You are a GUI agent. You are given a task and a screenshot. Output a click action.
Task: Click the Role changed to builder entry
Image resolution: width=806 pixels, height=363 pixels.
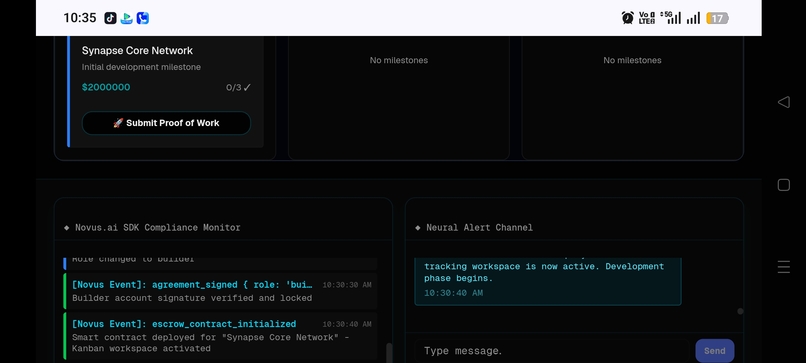point(220,263)
